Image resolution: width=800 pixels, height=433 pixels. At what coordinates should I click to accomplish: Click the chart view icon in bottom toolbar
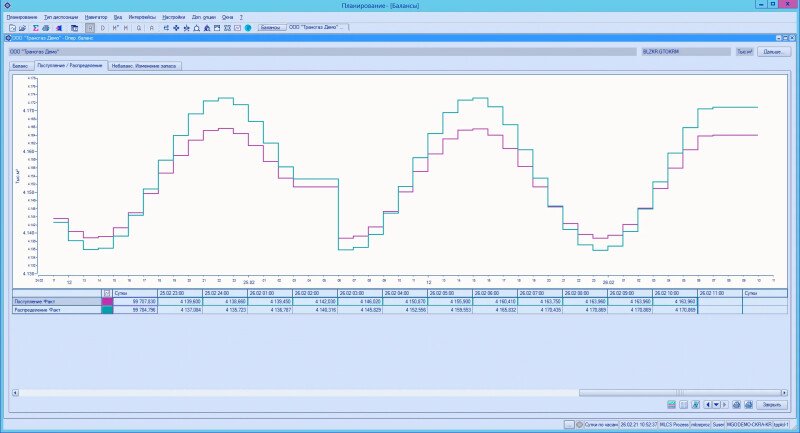672,405
